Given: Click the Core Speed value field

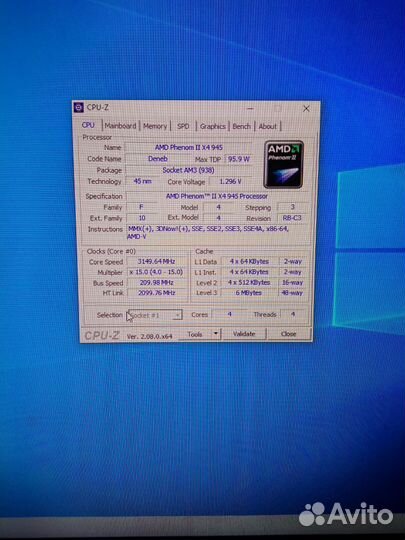Looking at the screenshot, I should [156, 261].
